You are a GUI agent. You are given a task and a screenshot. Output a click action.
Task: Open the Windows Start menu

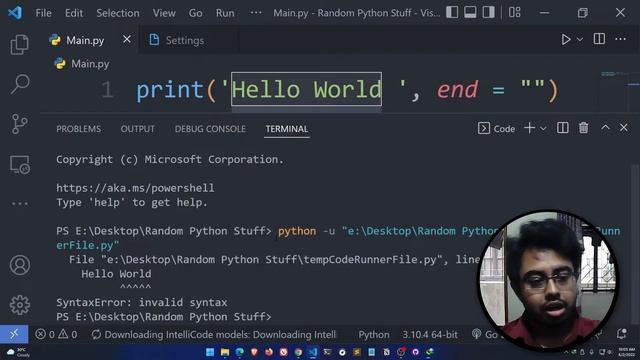point(210,352)
